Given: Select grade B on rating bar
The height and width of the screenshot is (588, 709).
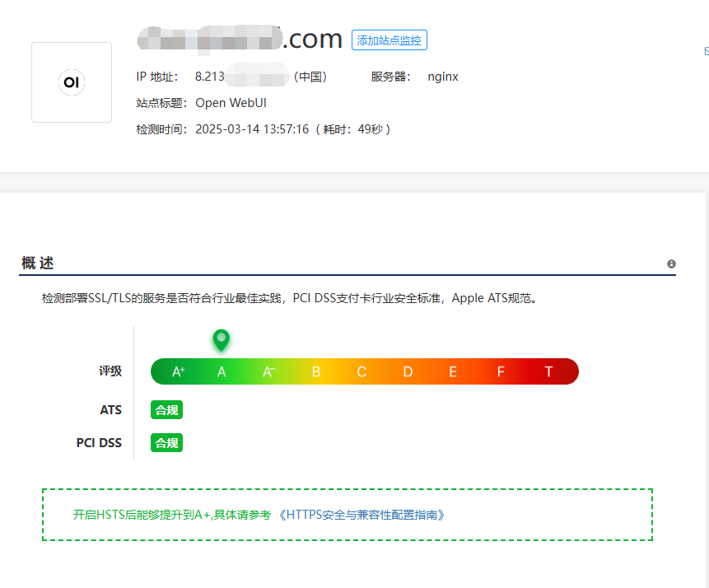Looking at the screenshot, I should tap(316, 371).
